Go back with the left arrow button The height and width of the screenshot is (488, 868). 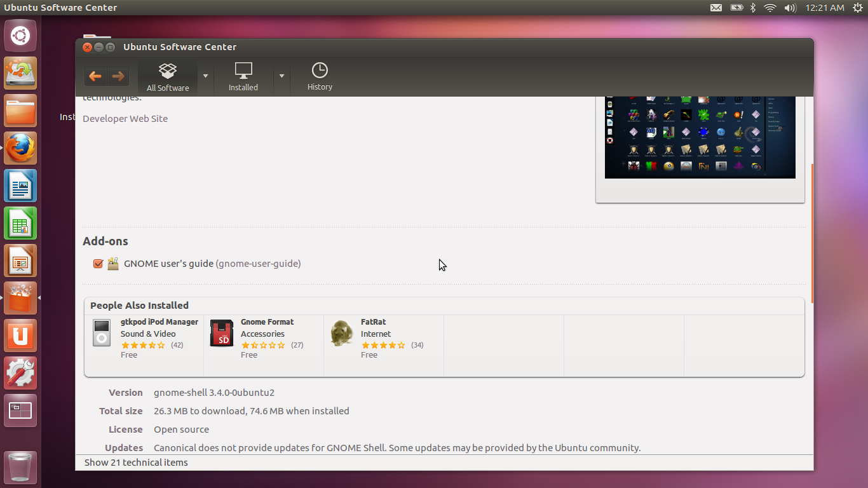pos(95,76)
